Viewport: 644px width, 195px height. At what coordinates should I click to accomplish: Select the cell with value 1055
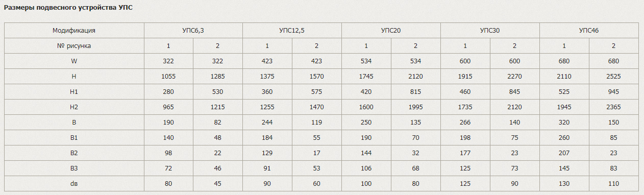(168, 77)
